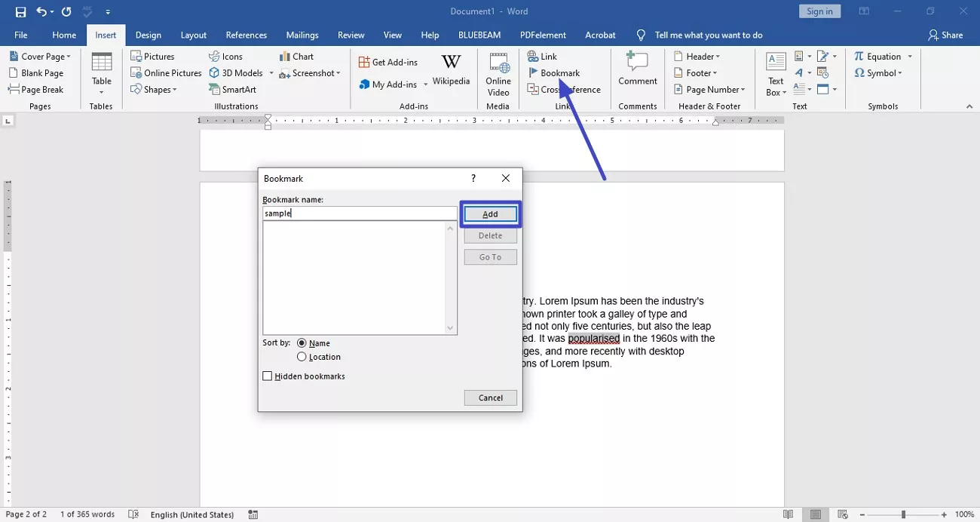Click the Bookmark name text field
The height and width of the screenshot is (522, 980).
[x=360, y=213]
